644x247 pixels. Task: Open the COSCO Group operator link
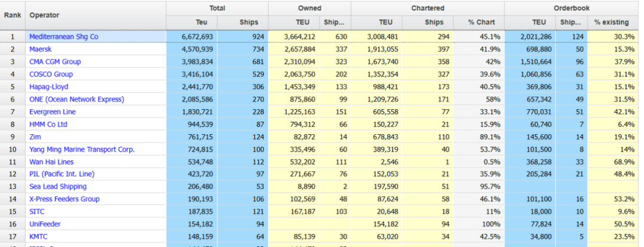(x=51, y=75)
